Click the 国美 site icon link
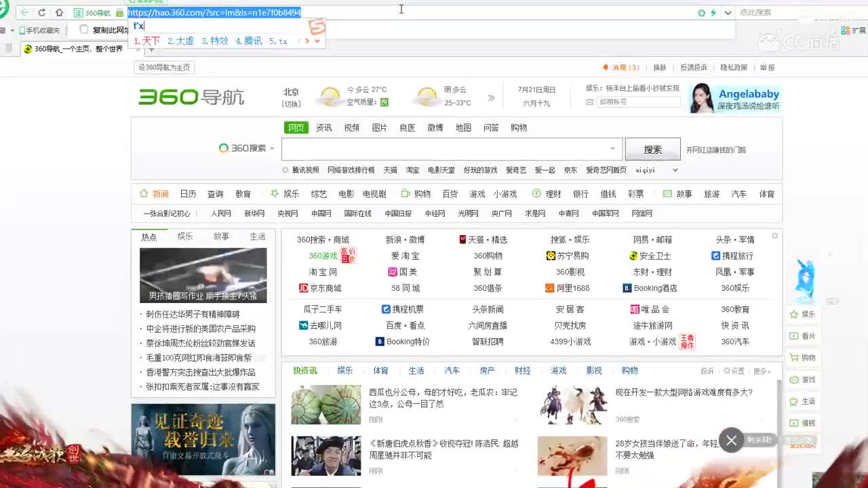 tap(392, 272)
